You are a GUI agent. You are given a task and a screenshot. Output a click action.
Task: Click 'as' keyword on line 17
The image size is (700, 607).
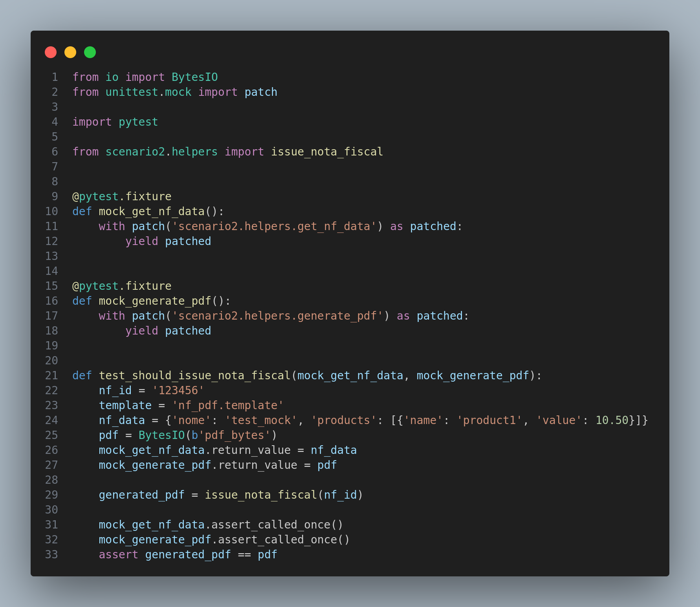403,316
